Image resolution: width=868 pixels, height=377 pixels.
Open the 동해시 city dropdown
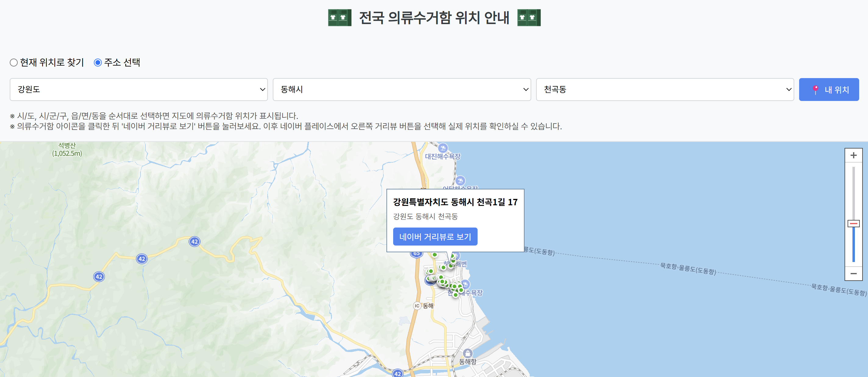click(x=402, y=89)
